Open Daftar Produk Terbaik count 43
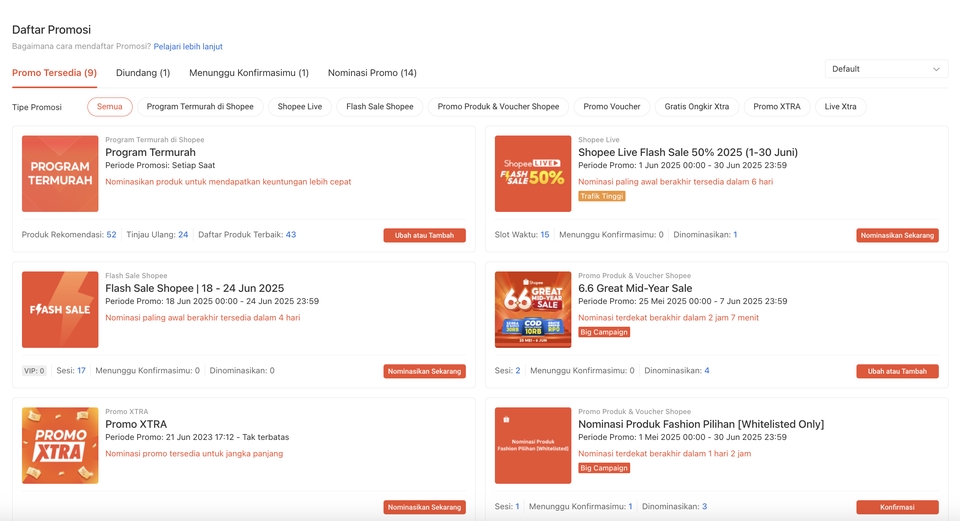The image size is (960, 521). tap(291, 234)
